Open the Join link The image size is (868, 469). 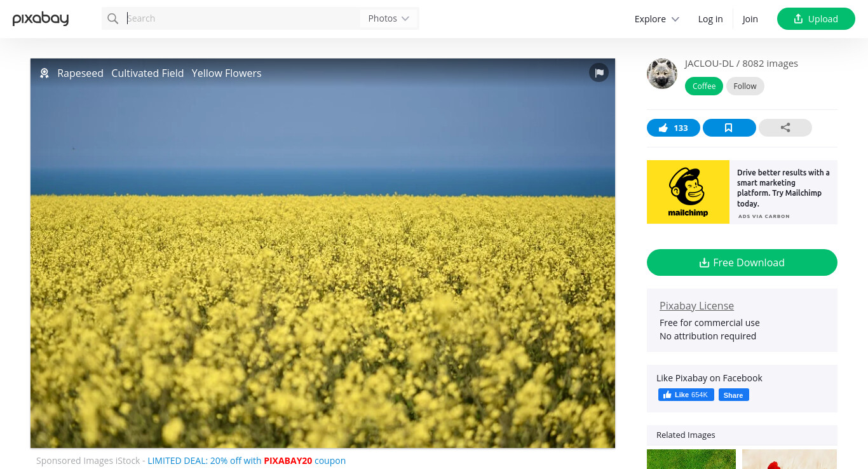(x=750, y=19)
